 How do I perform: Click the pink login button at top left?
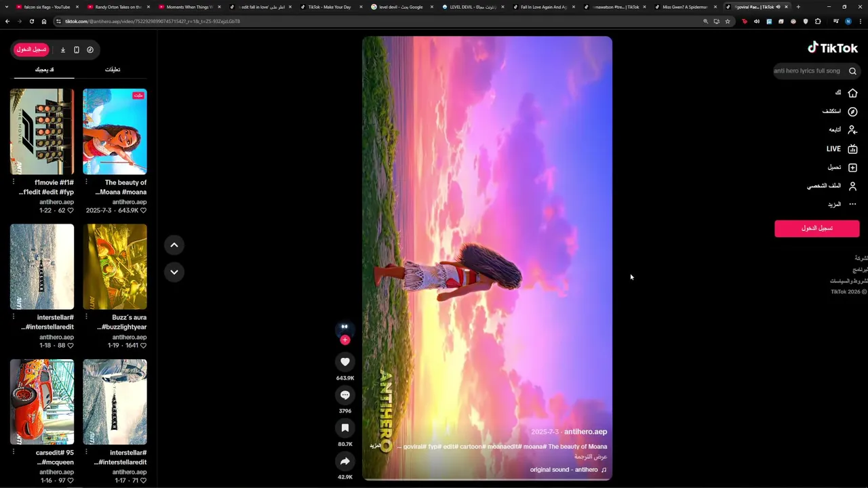[31, 49]
